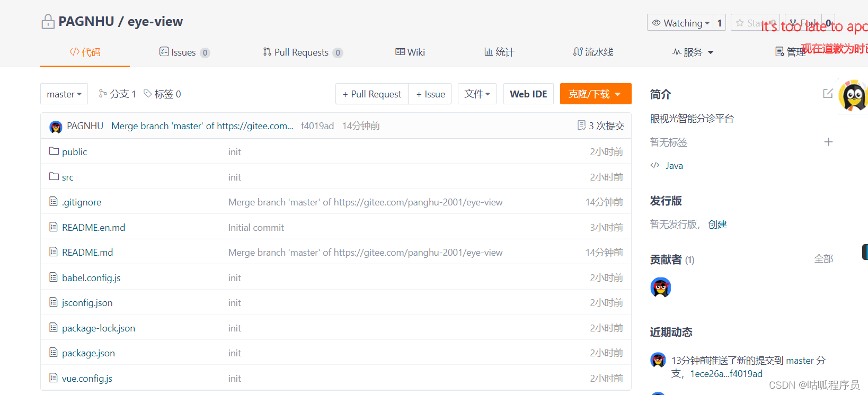Screen dimensions: 868x395
Task: Click the jsconfig.json file icon
Action: click(x=54, y=302)
